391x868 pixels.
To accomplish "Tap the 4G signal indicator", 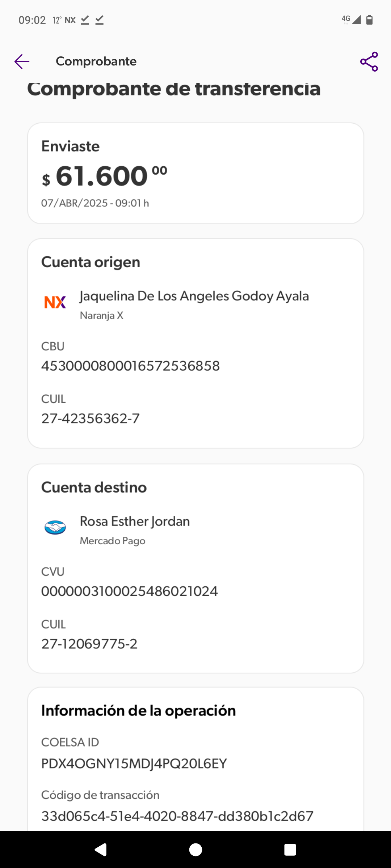I will (x=351, y=20).
